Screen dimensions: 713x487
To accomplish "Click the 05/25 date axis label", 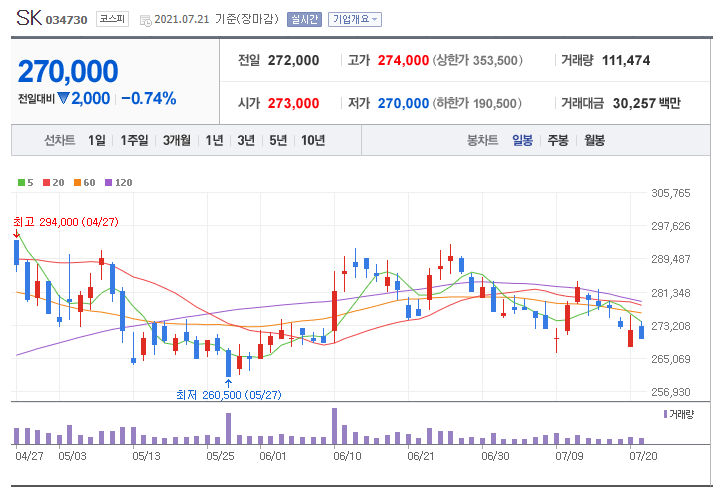I will [220, 456].
